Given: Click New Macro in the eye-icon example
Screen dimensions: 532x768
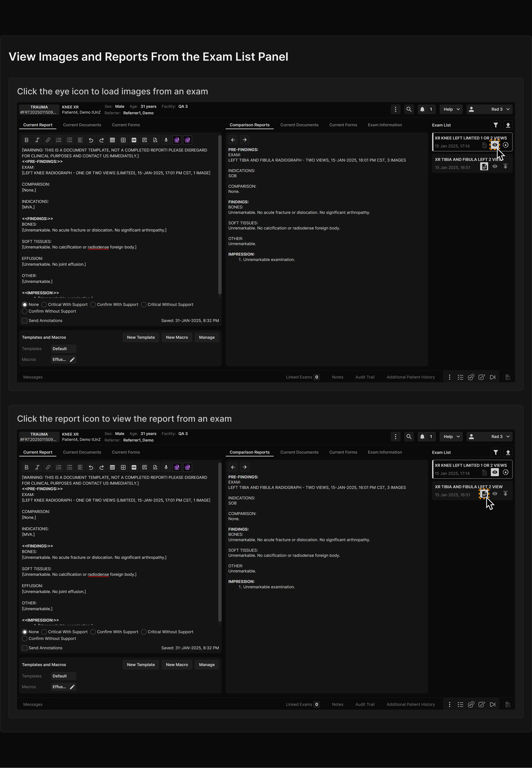Looking at the screenshot, I should 177,337.
